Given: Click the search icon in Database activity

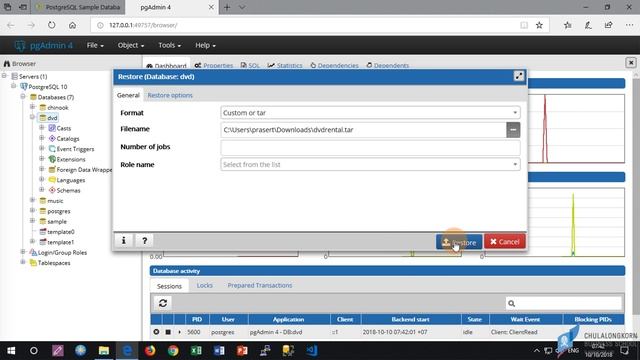Looking at the screenshot, I should [x=511, y=304].
